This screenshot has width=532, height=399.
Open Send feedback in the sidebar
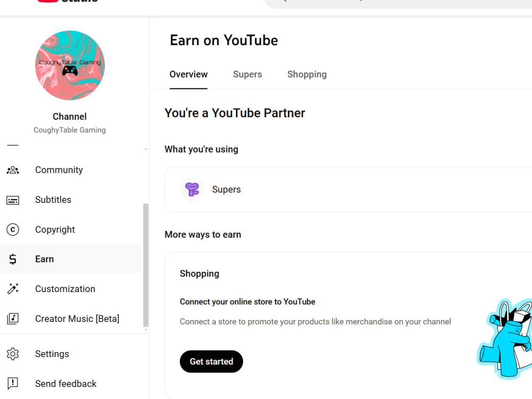tap(71, 384)
